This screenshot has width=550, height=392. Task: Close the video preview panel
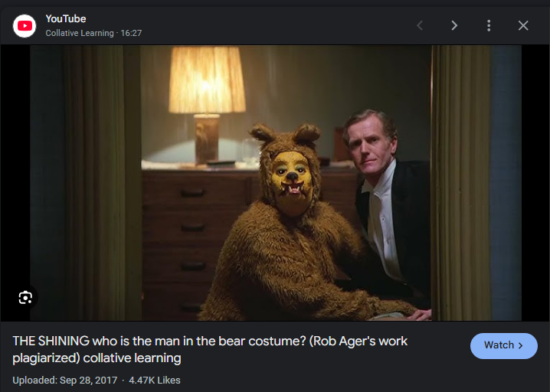[x=523, y=26]
